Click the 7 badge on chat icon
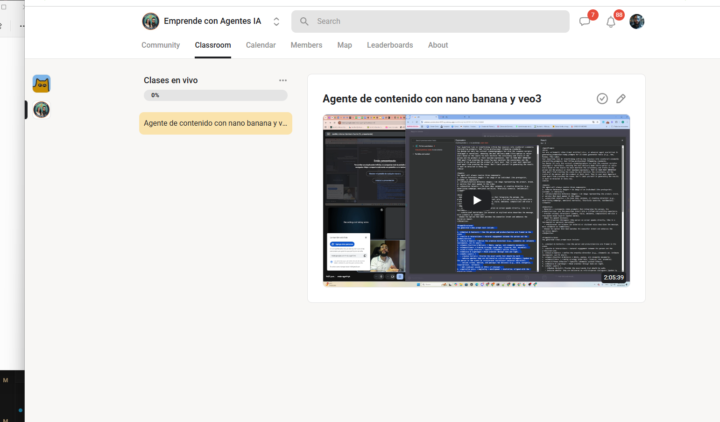720x422 pixels. point(593,15)
